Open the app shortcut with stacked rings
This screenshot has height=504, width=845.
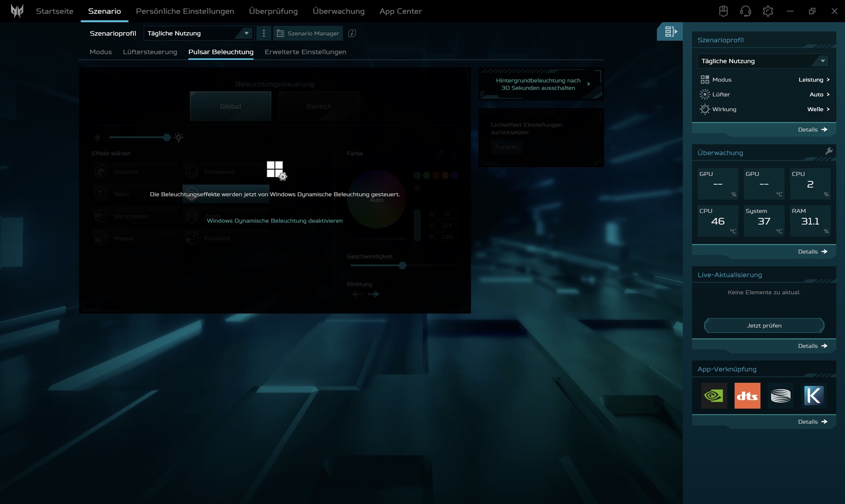tap(780, 396)
